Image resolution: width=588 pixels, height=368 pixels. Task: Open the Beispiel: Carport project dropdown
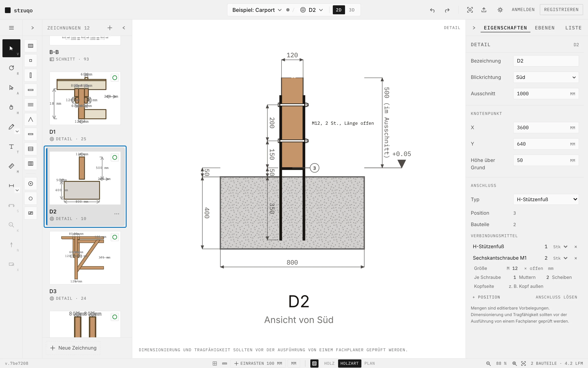click(x=257, y=10)
